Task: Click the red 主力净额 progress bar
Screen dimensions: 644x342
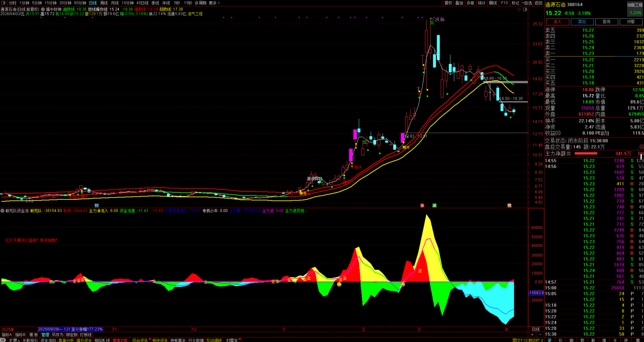Action: 586,153
